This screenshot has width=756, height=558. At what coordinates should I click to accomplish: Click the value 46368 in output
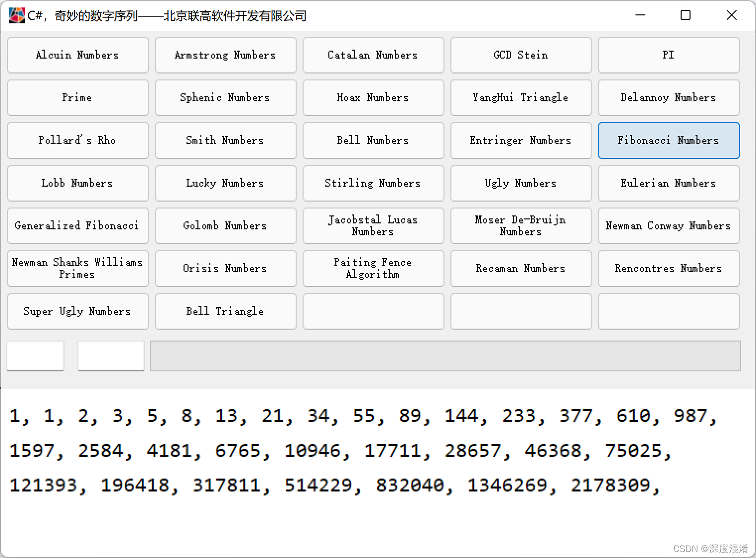[x=553, y=451]
